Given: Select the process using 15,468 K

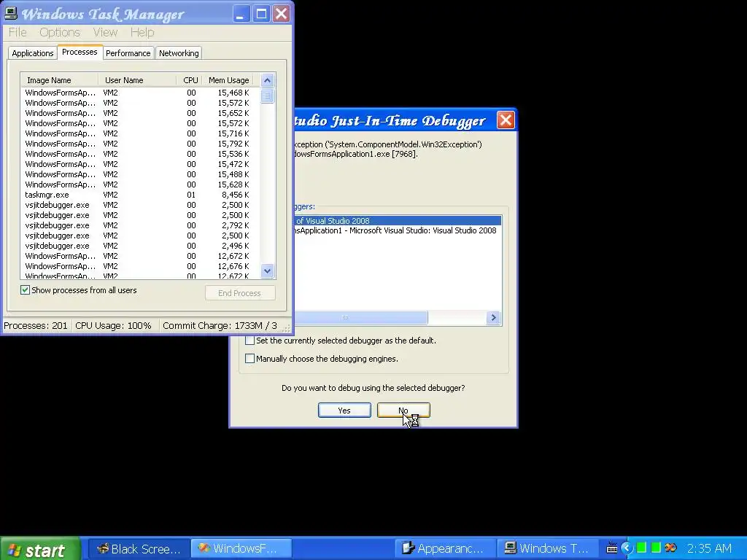Looking at the screenshot, I should pyautogui.click(x=140, y=93).
